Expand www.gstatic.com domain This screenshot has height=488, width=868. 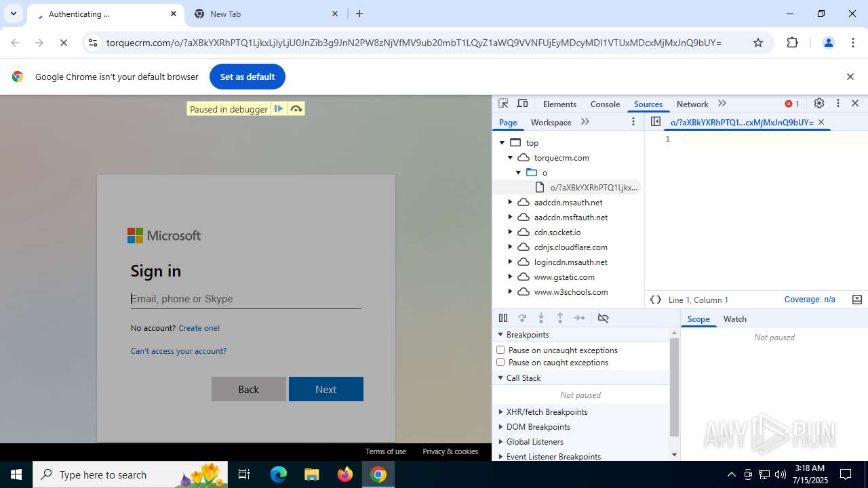pos(511,277)
